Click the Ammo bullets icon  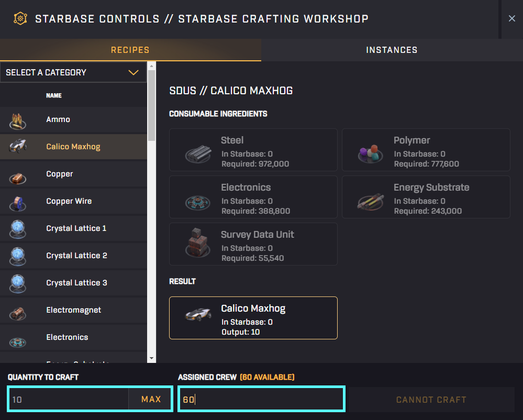[x=18, y=120]
